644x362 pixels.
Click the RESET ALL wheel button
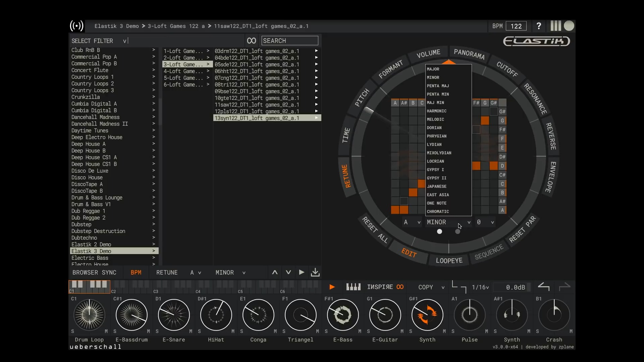point(375,230)
